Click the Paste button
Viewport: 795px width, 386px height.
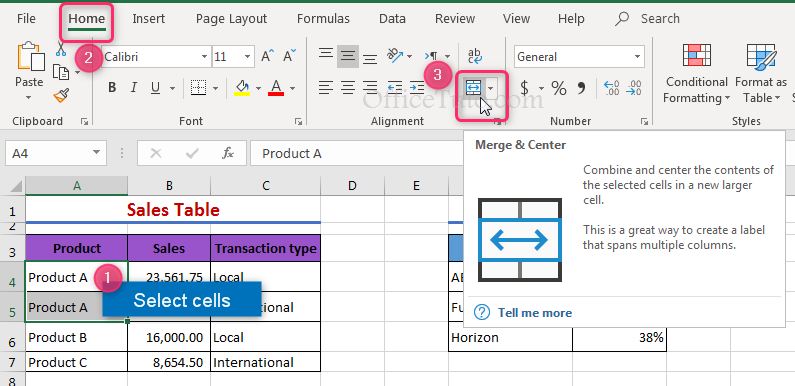point(29,71)
